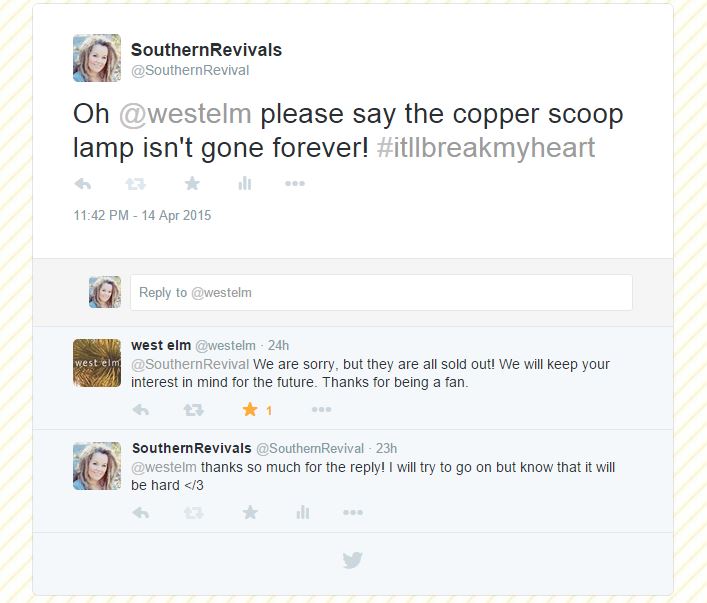Image resolution: width=707 pixels, height=603 pixels.
Task: Favorite the 'thanks so much' reply tweet
Action: click(x=250, y=512)
